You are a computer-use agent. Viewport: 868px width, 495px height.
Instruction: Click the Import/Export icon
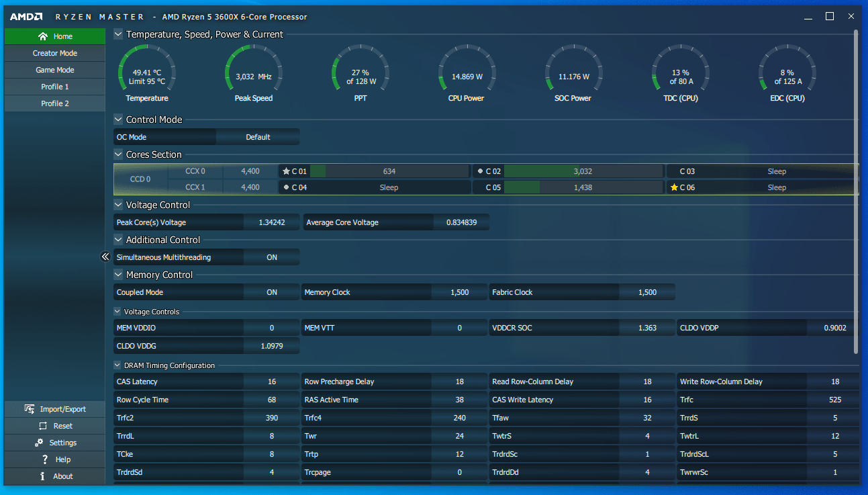(29, 409)
